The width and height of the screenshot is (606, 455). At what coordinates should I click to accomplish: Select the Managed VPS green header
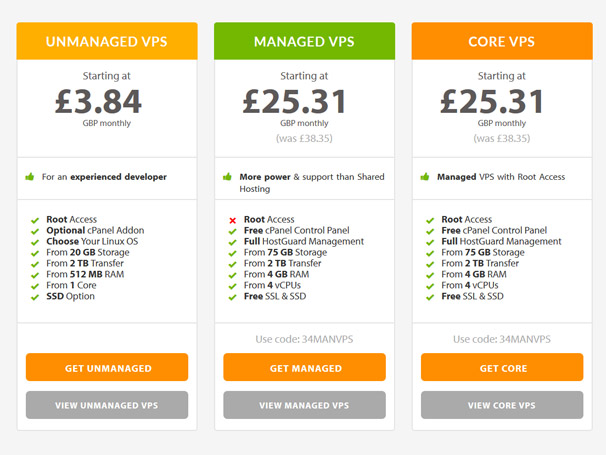pos(305,41)
